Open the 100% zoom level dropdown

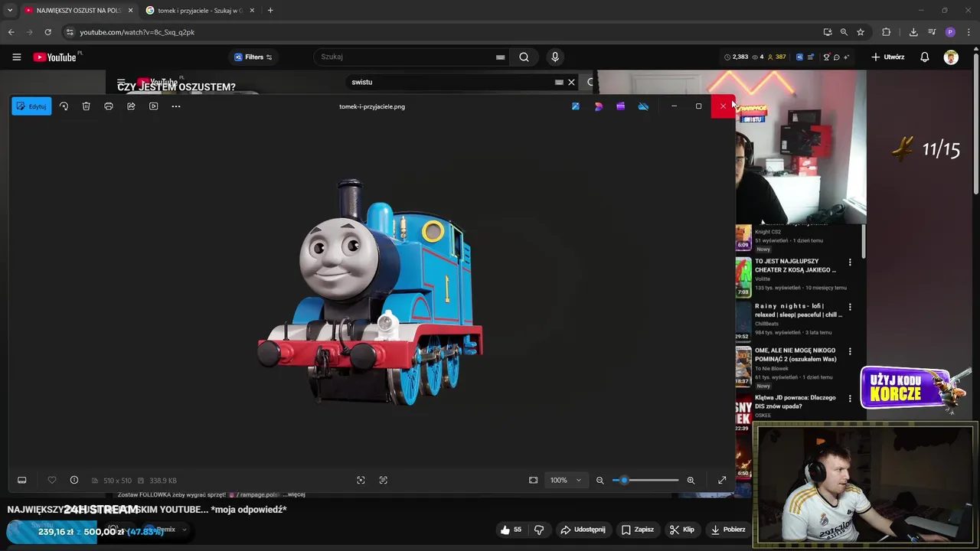click(x=565, y=481)
